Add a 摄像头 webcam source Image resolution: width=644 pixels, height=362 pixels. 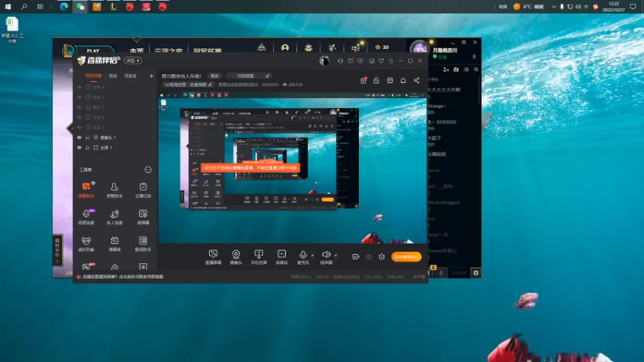click(x=236, y=257)
